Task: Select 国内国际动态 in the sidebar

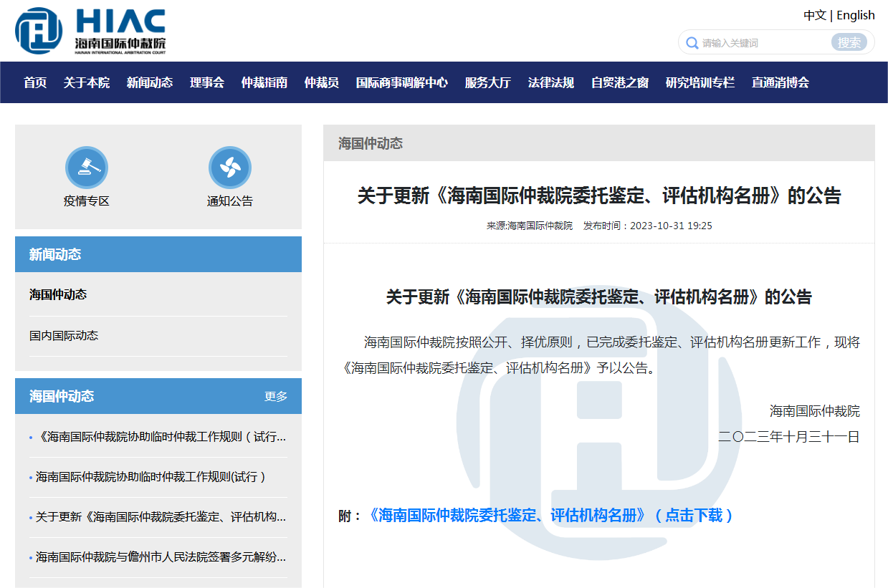Action: pyautogui.click(x=64, y=335)
